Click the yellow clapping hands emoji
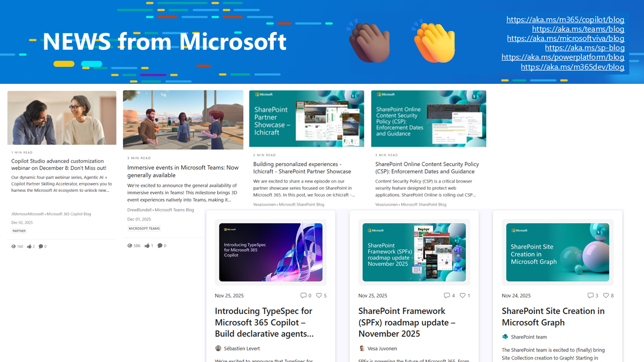Image resolution: width=644 pixels, height=362 pixels. (x=434, y=41)
